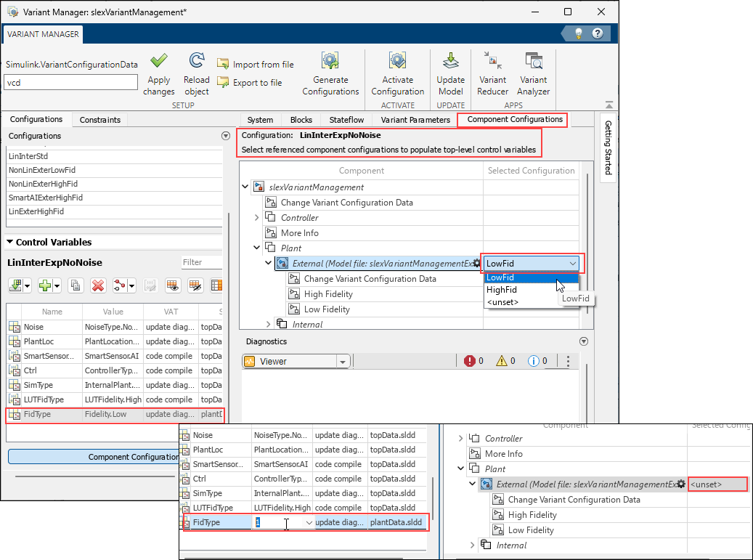Collapse the Control Variables section
753x560 pixels.
(10, 242)
